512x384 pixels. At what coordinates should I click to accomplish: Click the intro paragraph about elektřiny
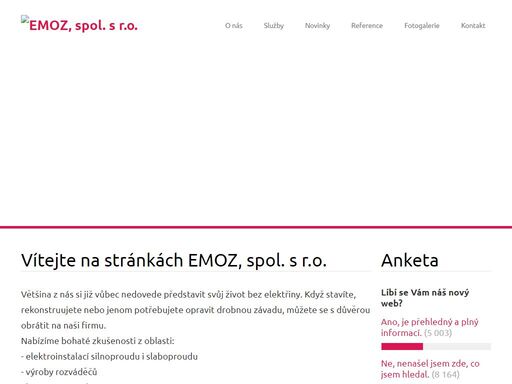195,310
